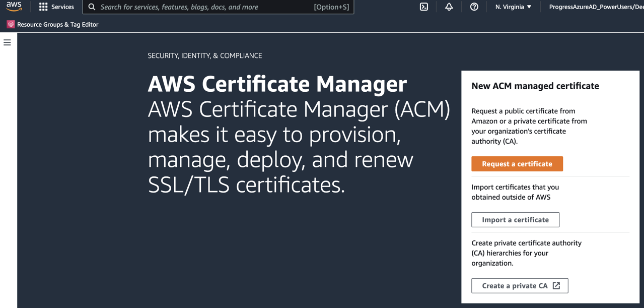Open the help question mark icon
The height and width of the screenshot is (308, 644).
click(x=474, y=7)
